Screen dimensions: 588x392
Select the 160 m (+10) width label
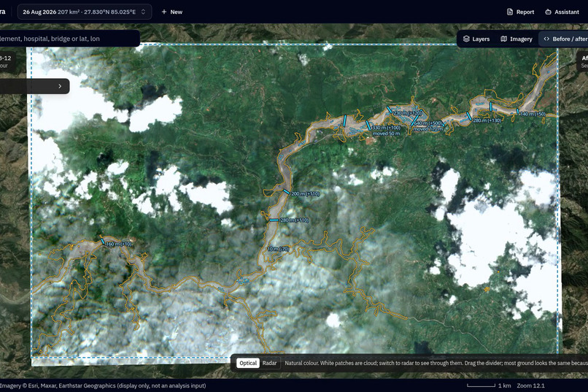(x=119, y=245)
